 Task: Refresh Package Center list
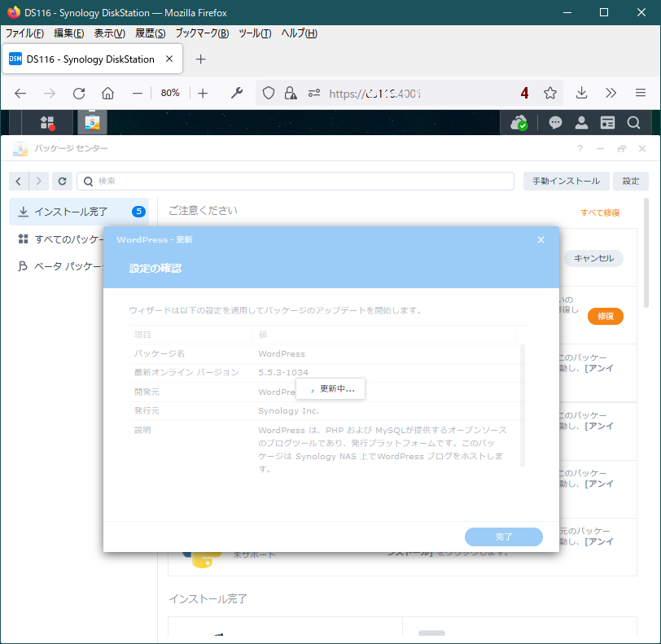coord(62,182)
